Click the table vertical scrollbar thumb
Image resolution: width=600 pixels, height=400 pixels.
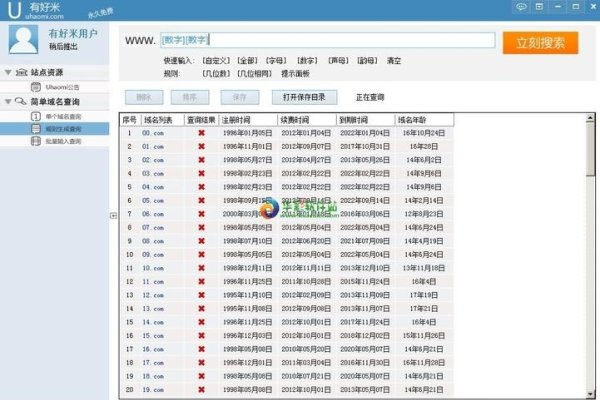[x=590, y=149]
